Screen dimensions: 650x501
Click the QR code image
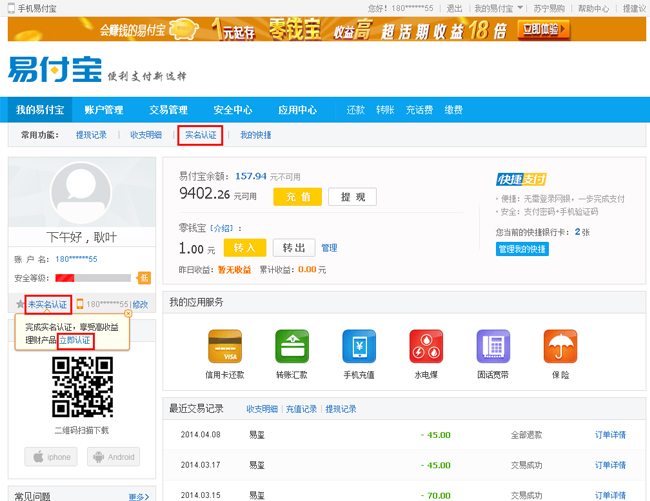(82, 387)
